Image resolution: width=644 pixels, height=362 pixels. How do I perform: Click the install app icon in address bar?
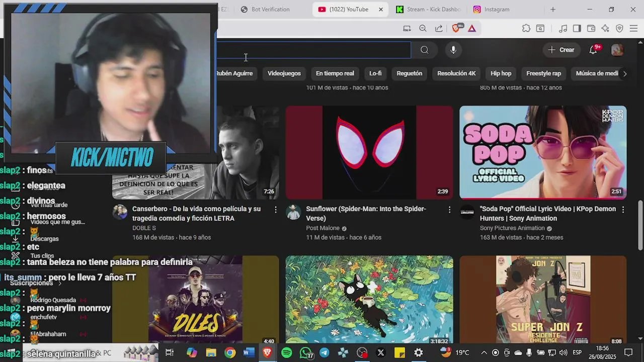point(407,29)
